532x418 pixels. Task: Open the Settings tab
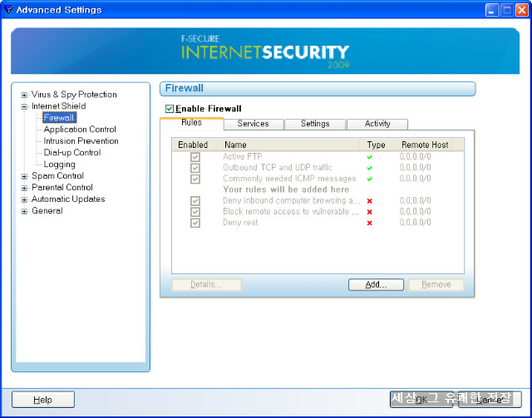315,124
